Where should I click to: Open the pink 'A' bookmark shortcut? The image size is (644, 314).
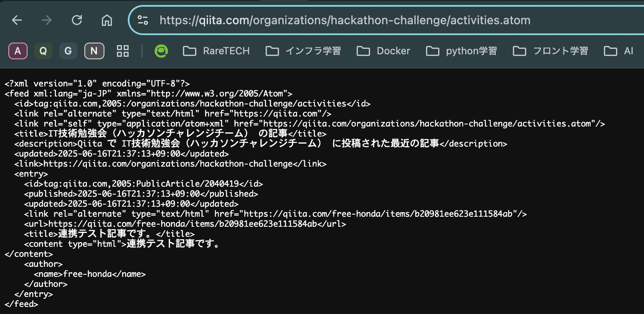[18, 51]
